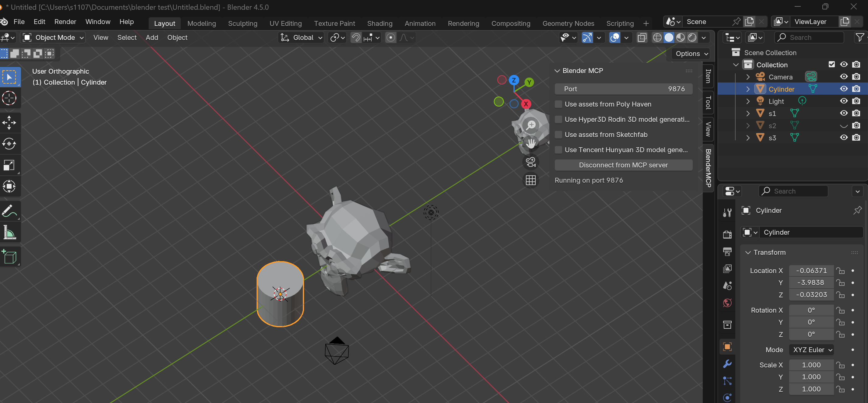Click the Location X value field
The image size is (868, 403).
tap(811, 271)
